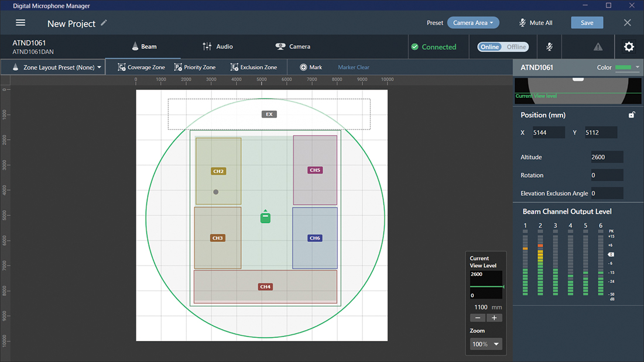Switch device mode to Offline
Viewport: 644px width, 362px height.
tap(516, 47)
